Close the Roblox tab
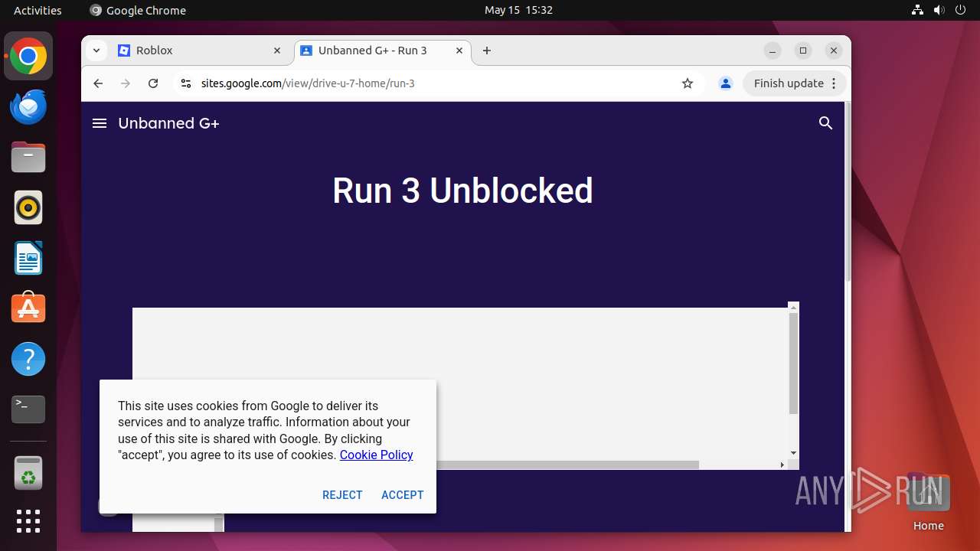The image size is (980, 551). (x=277, y=51)
